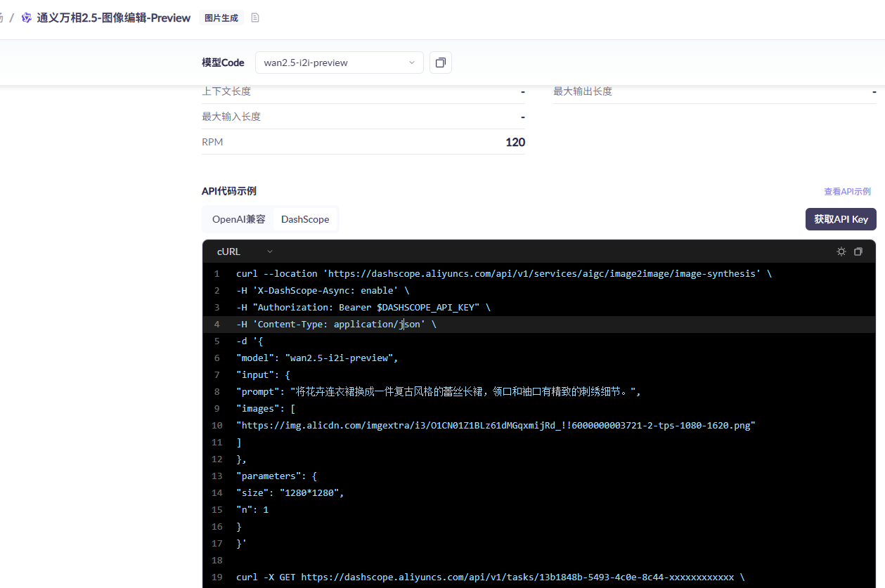The height and width of the screenshot is (588, 885).
Task: Toggle code block light theme sun icon
Action: pyautogui.click(x=841, y=251)
